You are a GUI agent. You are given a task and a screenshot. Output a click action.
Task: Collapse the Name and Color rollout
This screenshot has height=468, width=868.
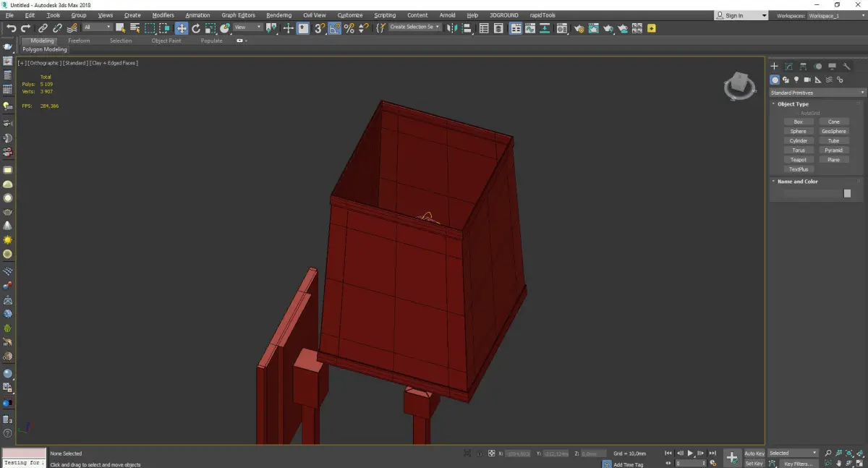[x=797, y=182]
